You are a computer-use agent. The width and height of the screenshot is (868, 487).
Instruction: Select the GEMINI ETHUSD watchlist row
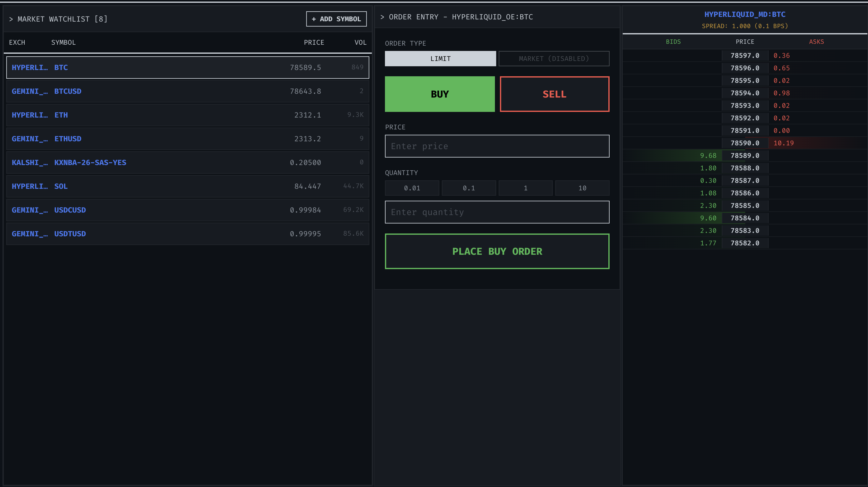pos(188,139)
